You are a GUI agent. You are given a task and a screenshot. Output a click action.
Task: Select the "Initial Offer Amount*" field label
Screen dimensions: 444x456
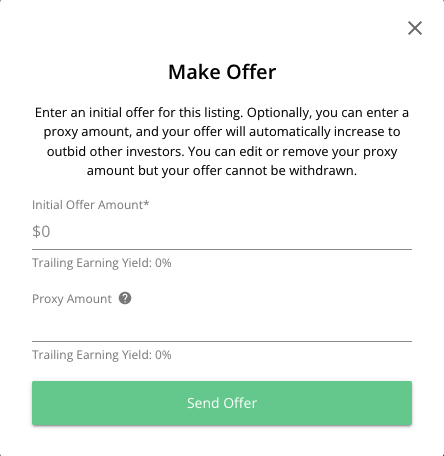pos(90,205)
